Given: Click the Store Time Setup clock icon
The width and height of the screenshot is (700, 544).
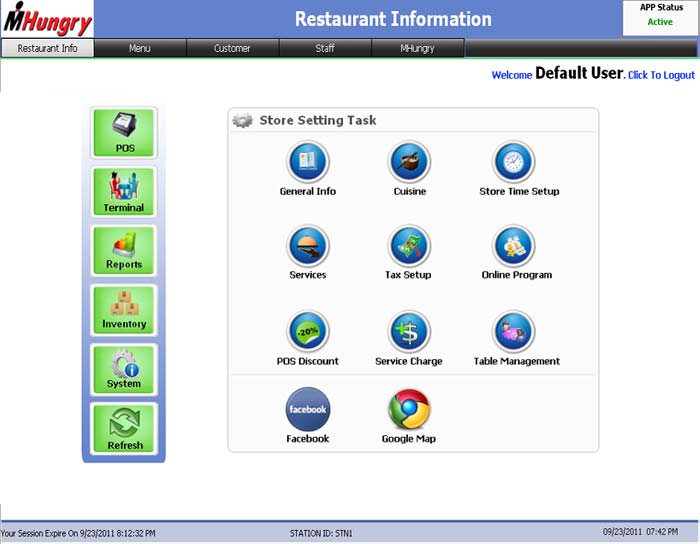Looking at the screenshot, I should (x=514, y=163).
